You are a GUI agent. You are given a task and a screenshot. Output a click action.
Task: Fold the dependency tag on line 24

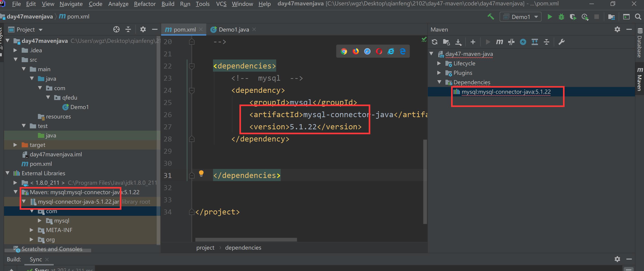[x=192, y=90]
